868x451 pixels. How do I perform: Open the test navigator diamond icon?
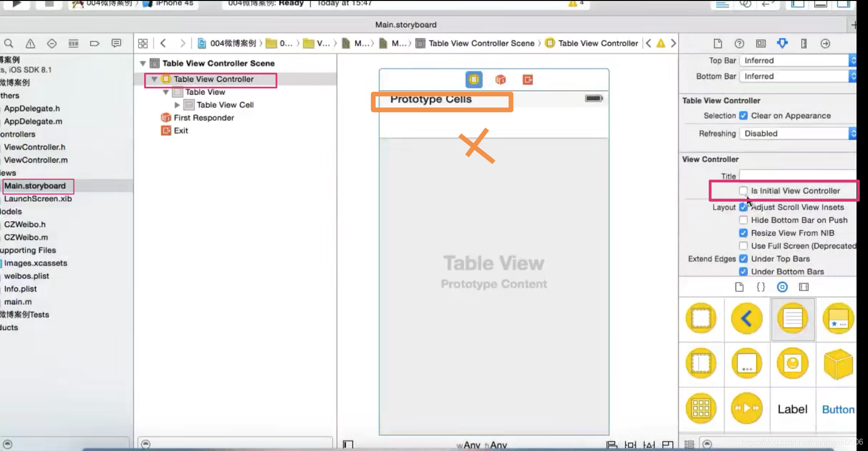click(x=52, y=43)
